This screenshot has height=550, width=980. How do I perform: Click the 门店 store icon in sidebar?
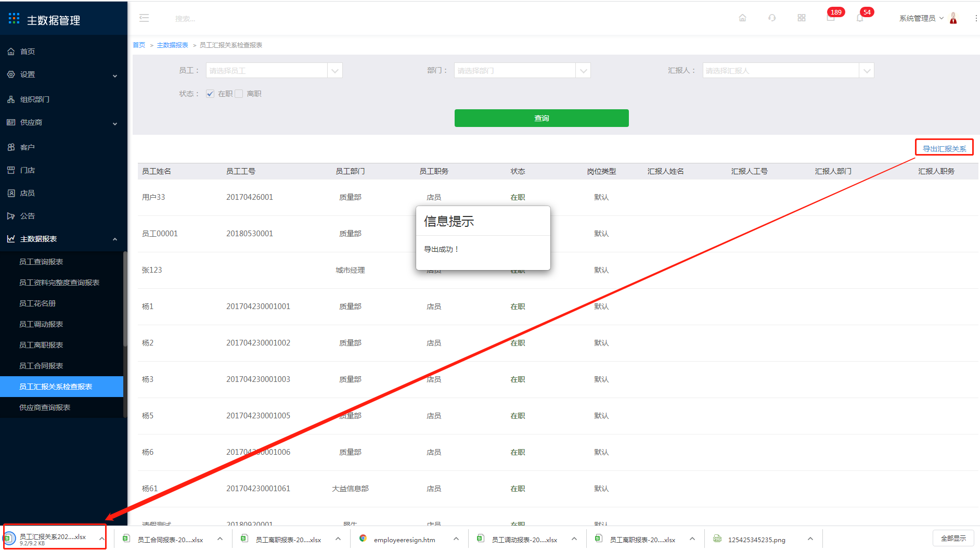pos(11,170)
